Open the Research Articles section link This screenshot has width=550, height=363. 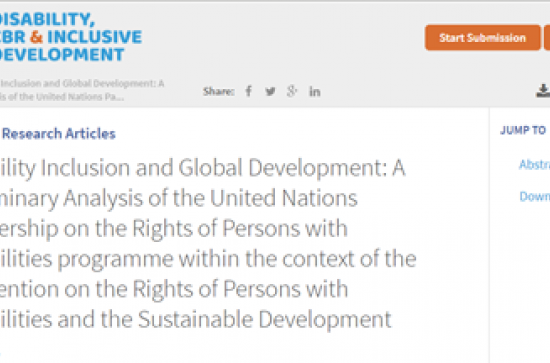(x=59, y=134)
